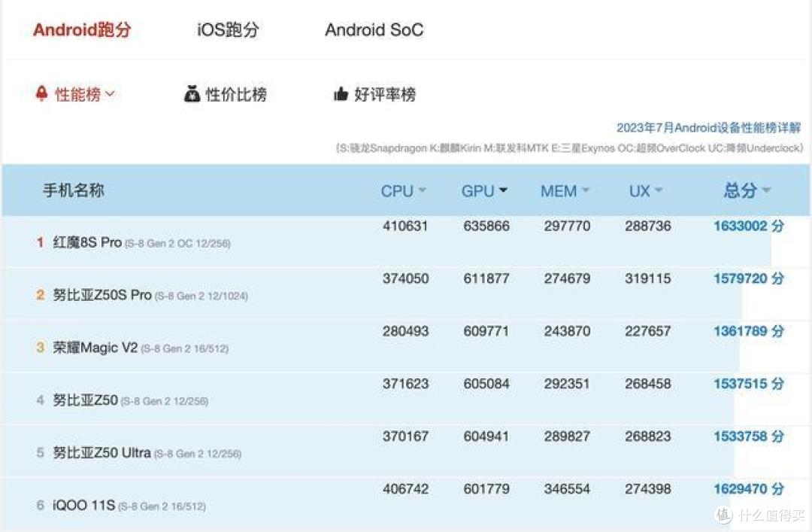Sort by the CPU column arrow
This screenshot has height=532, width=812.
(422, 190)
